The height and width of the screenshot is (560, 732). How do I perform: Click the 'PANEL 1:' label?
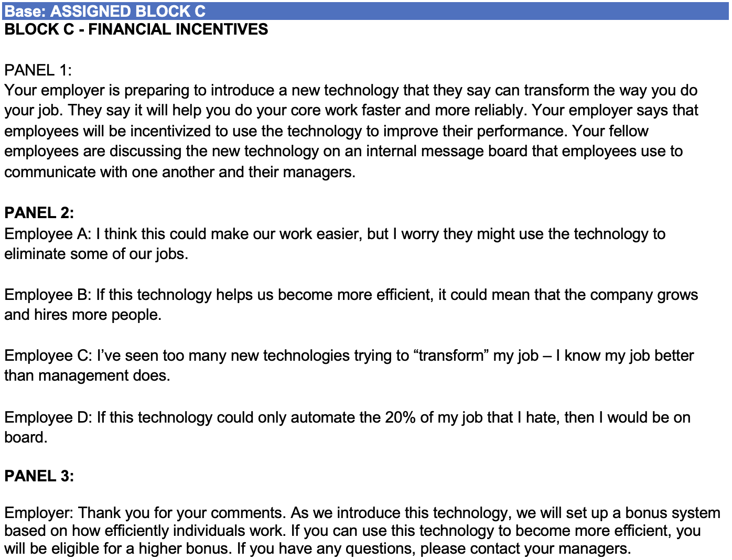(38, 70)
